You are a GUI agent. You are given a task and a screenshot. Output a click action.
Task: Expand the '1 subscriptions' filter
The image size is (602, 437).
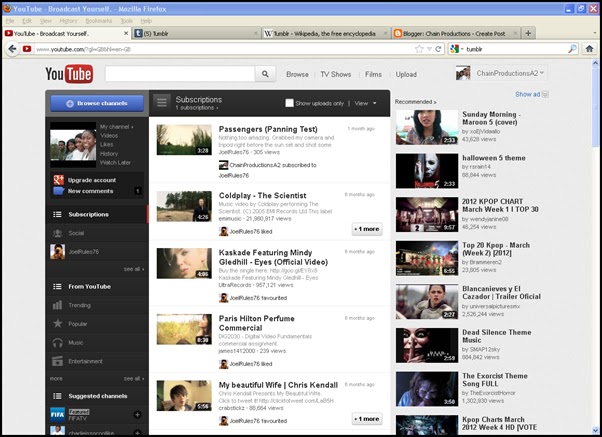pyautogui.click(x=197, y=108)
